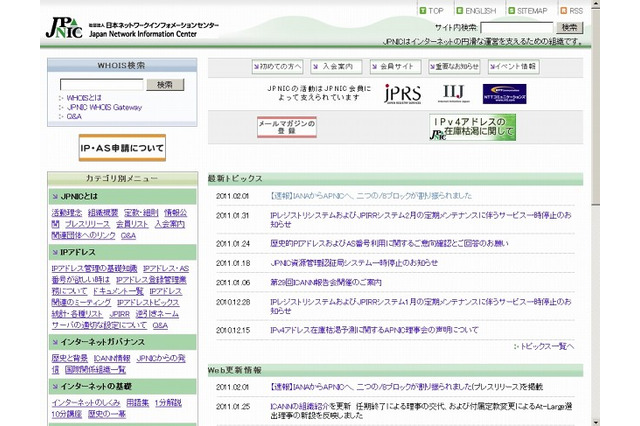Open the ドキュメント一覧 link

coord(118,291)
